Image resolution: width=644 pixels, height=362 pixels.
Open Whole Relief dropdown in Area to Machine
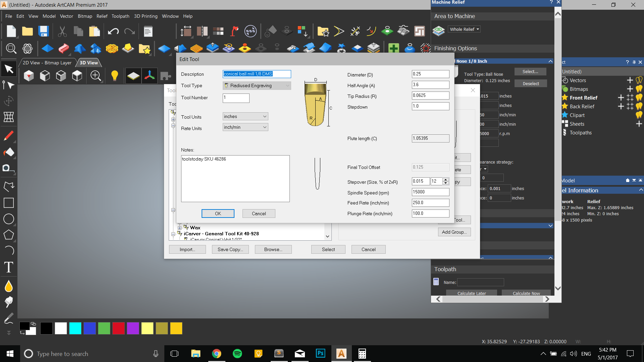[x=464, y=29]
